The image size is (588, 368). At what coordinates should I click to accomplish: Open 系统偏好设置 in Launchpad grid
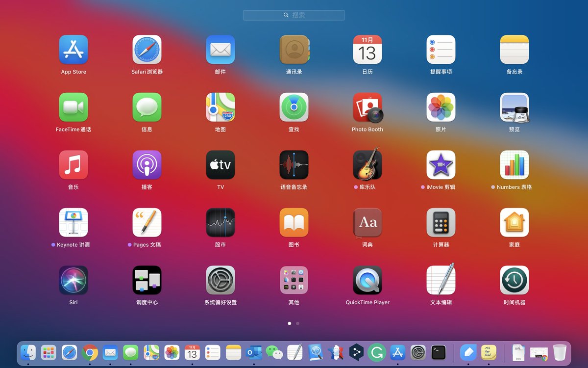220,280
